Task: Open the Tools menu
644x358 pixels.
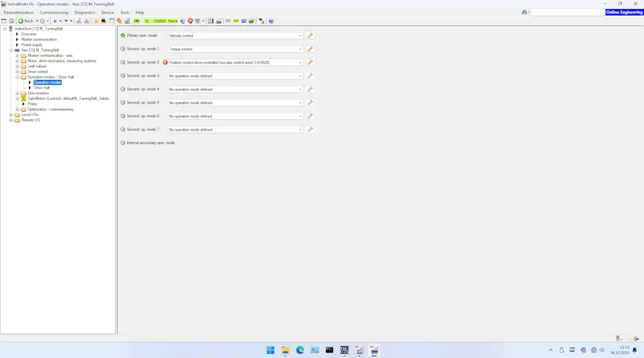Action: (x=124, y=12)
